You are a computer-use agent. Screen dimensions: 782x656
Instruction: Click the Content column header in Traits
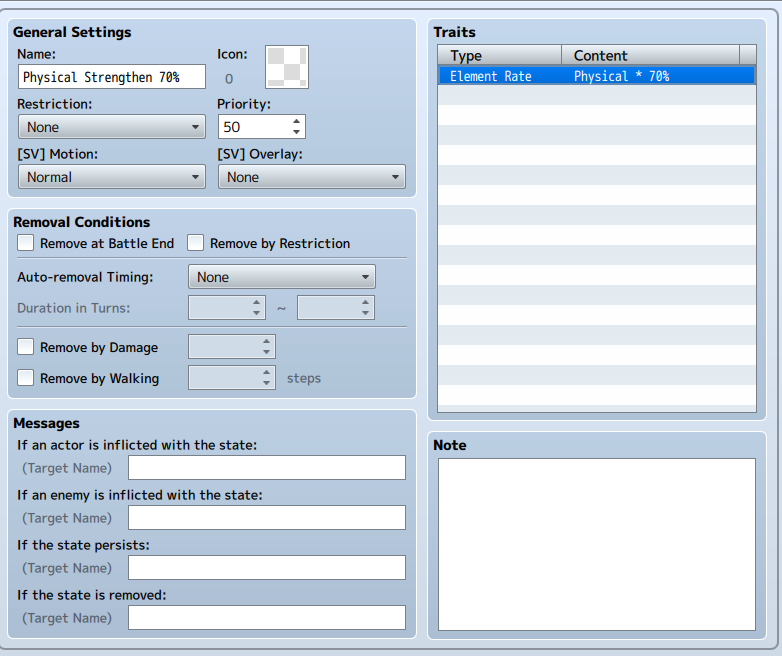650,55
